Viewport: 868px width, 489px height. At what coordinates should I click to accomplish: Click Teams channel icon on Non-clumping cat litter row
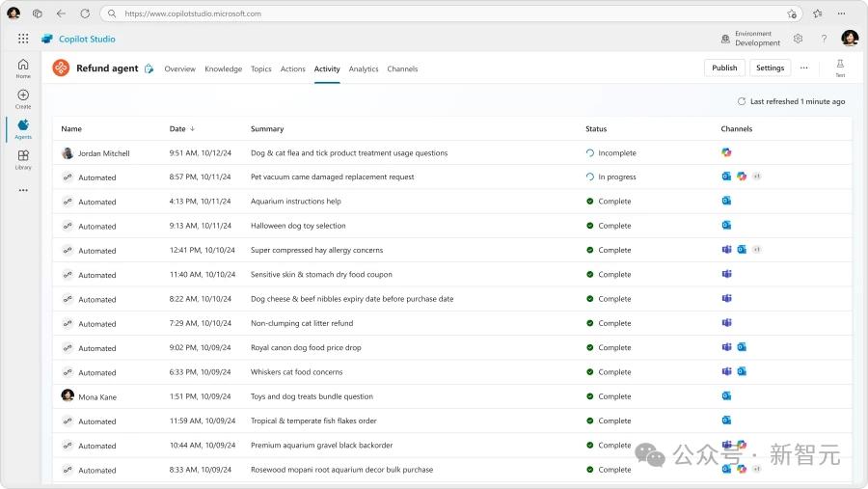point(726,322)
